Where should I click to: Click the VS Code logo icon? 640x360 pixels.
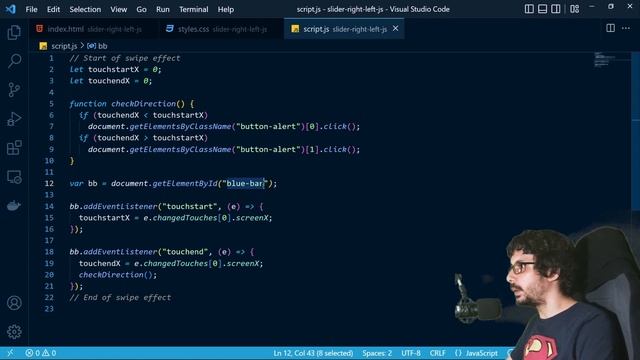pyautogui.click(x=11, y=9)
